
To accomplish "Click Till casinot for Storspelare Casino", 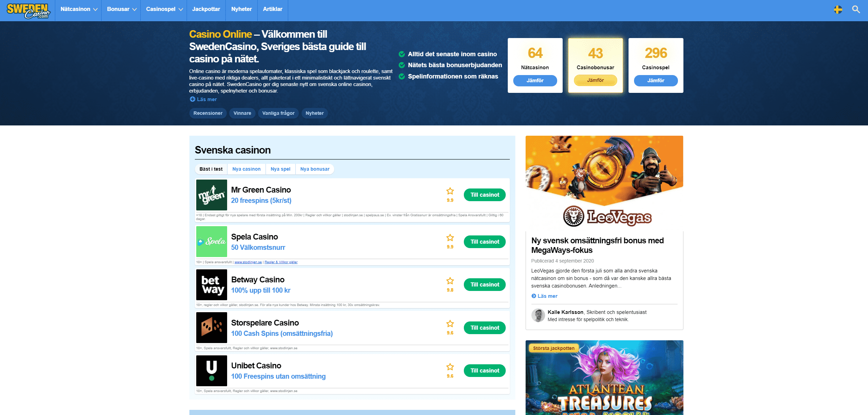I will 484,328.
